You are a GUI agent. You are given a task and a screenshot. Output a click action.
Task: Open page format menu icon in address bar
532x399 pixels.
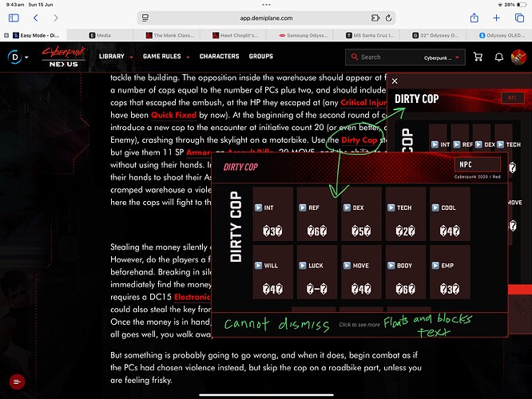145,18
